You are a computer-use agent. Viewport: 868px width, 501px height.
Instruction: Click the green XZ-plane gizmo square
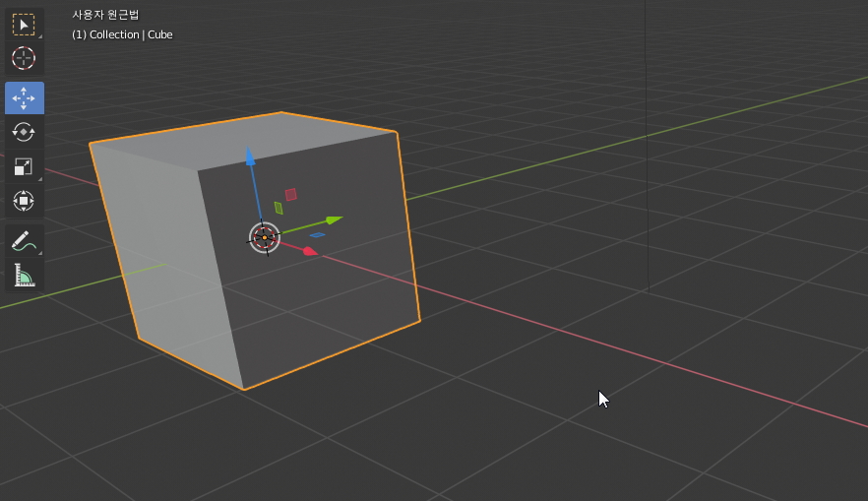point(279,208)
